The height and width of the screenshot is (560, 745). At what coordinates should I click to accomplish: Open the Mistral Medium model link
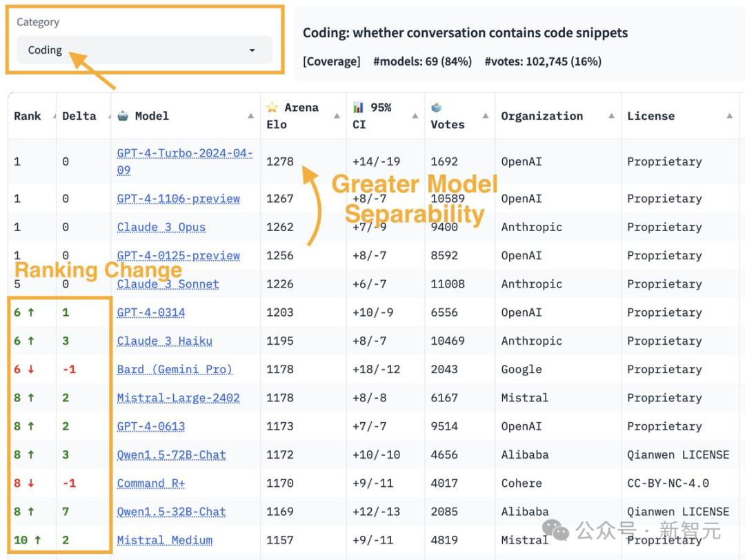[164, 540]
